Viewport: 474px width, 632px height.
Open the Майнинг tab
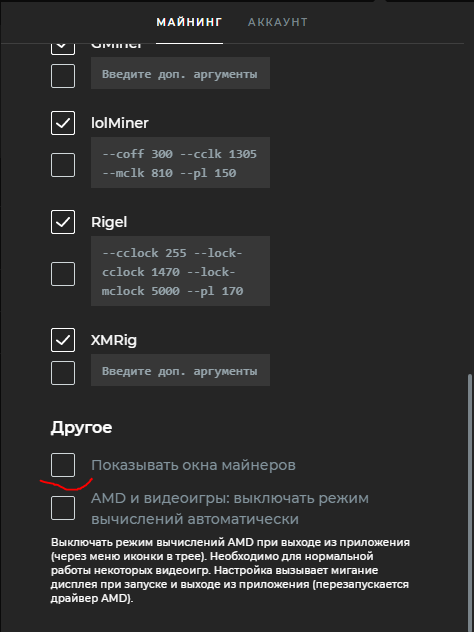click(x=189, y=22)
